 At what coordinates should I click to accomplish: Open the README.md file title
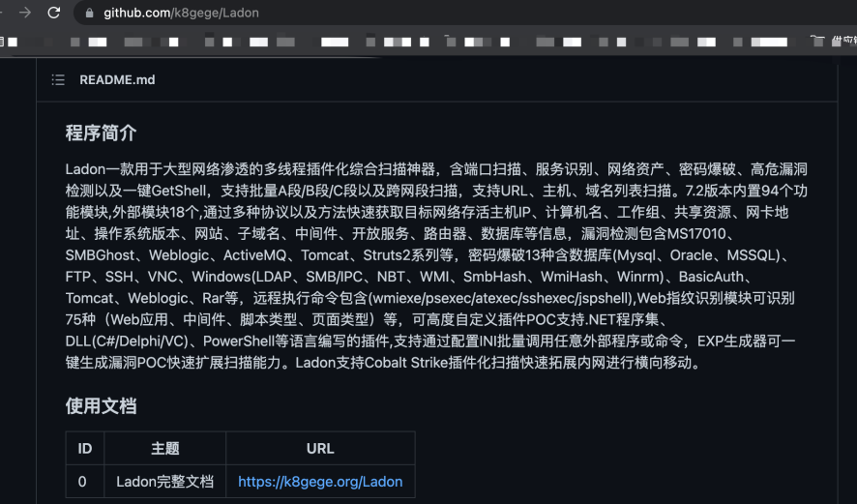[117, 80]
